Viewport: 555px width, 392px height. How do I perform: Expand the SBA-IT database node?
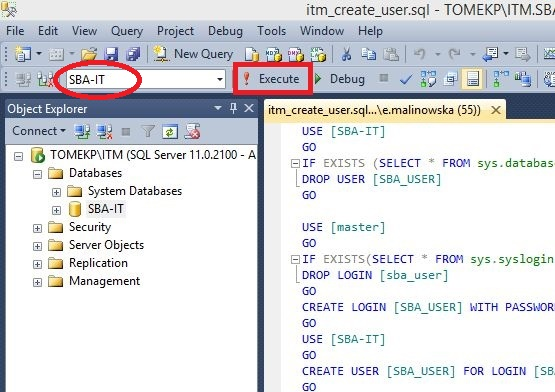(56, 210)
